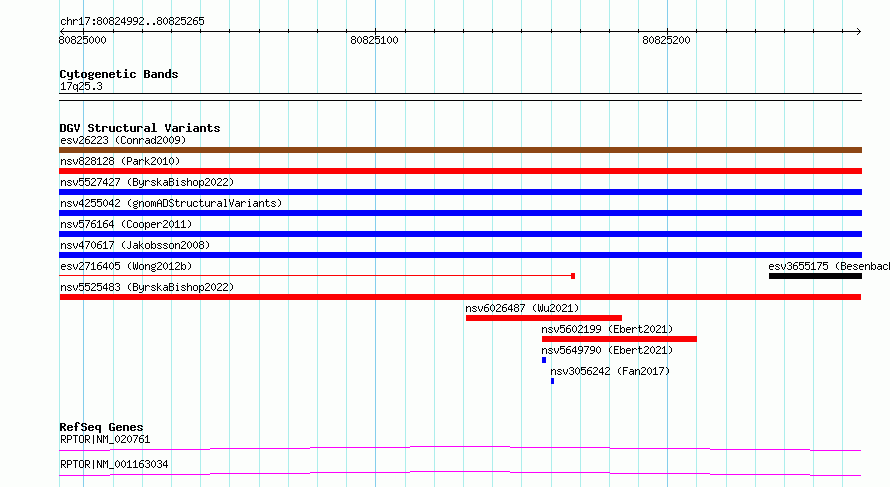Click nsv4255042 (gnomADStructuralVariants) label
The height and width of the screenshot is (487, 890).
click(171, 203)
